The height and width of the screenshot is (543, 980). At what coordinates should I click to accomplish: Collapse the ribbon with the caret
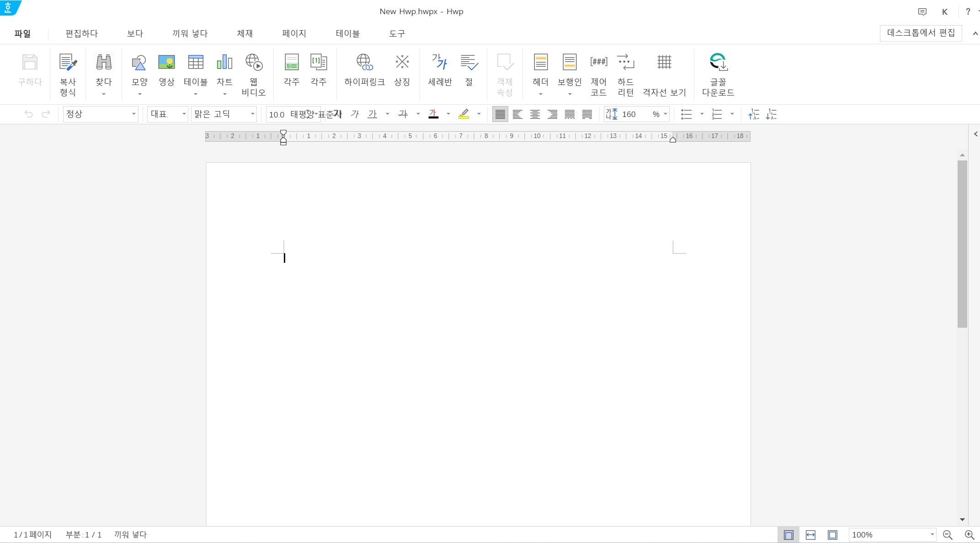(x=975, y=34)
